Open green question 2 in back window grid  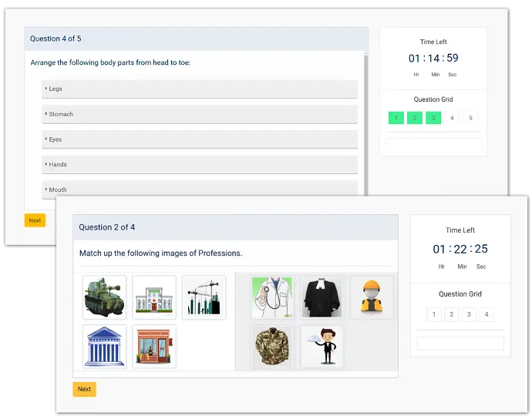pyautogui.click(x=415, y=118)
